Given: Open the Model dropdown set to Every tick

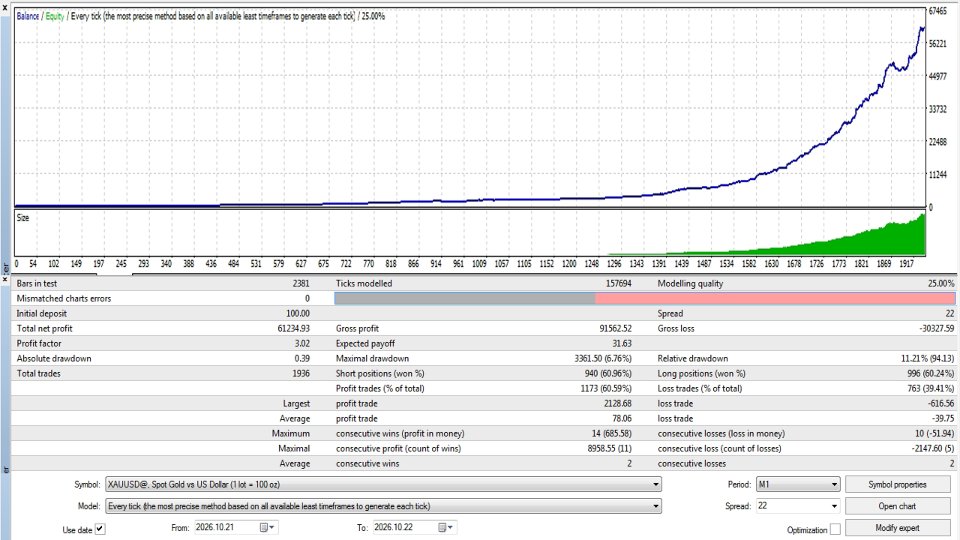Looking at the screenshot, I should 383,506.
